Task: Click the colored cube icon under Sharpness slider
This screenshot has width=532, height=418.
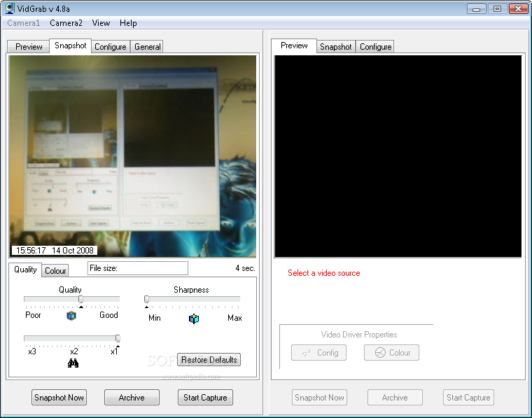Action: tap(194, 319)
